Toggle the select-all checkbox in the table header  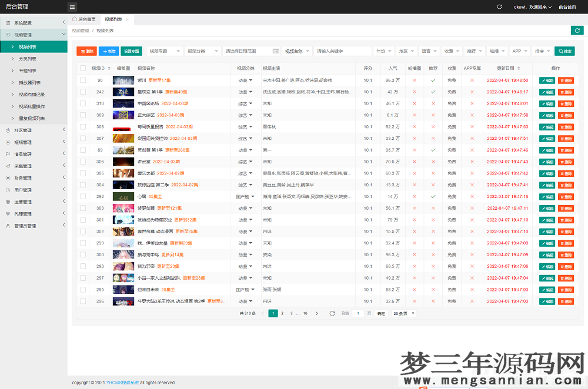[82, 68]
